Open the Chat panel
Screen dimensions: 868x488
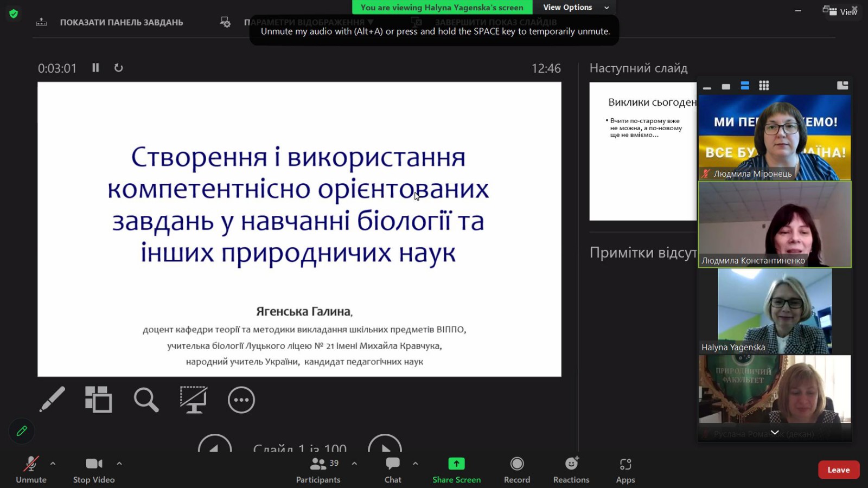pos(393,470)
